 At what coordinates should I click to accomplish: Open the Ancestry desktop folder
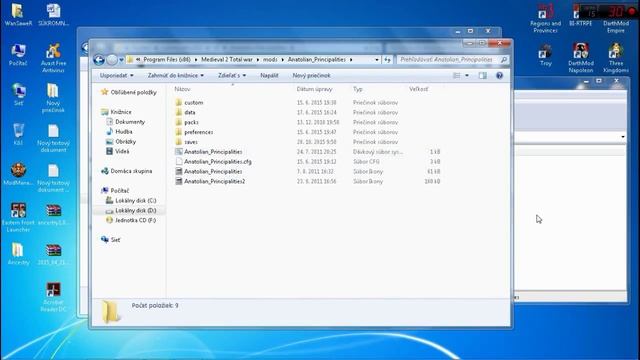coord(18,254)
